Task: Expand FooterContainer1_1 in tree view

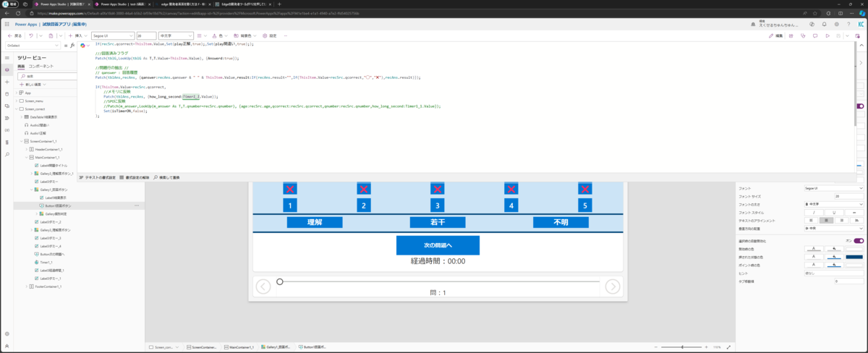Action: coord(26,286)
